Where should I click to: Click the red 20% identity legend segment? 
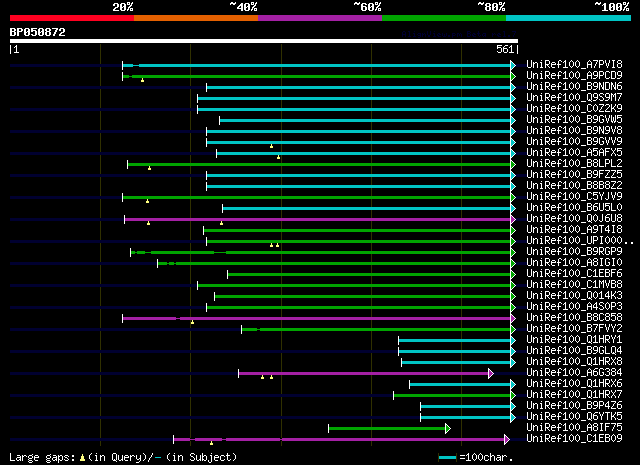pos(72,18)
